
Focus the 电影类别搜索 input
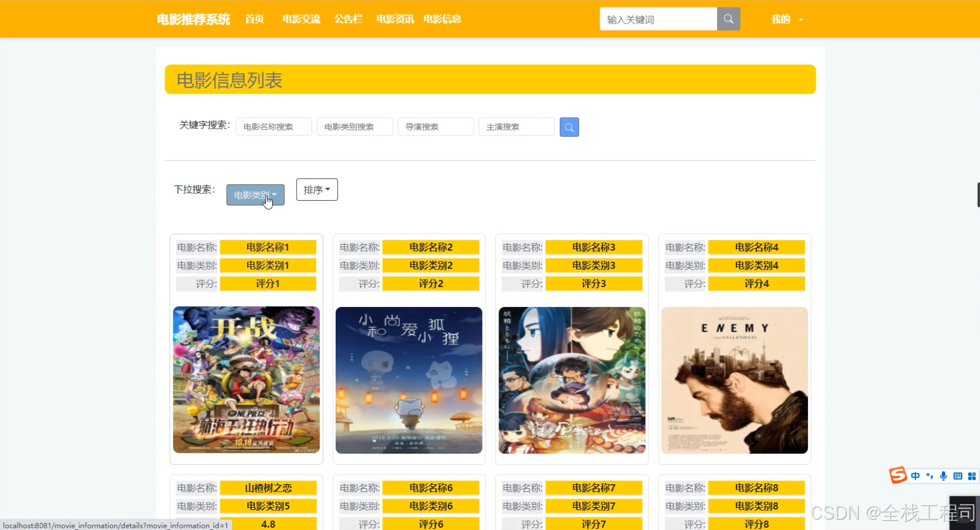tap(355, 126)
